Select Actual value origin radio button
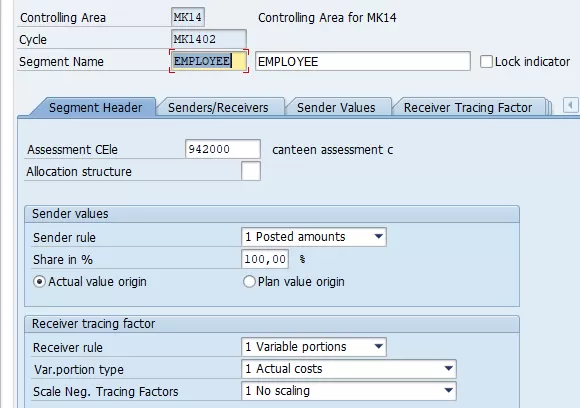Image resolution: width=580 pixels, height=408 pixels. coord(39,282)
